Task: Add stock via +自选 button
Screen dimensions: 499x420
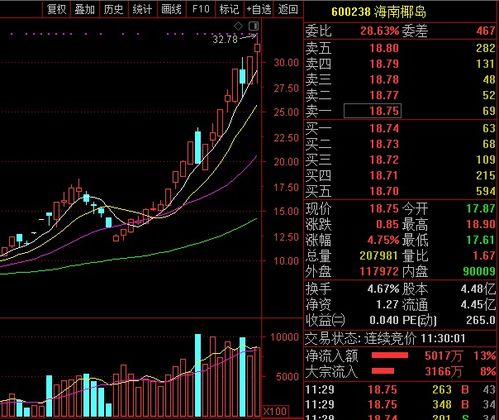Action: click(259, 9)
